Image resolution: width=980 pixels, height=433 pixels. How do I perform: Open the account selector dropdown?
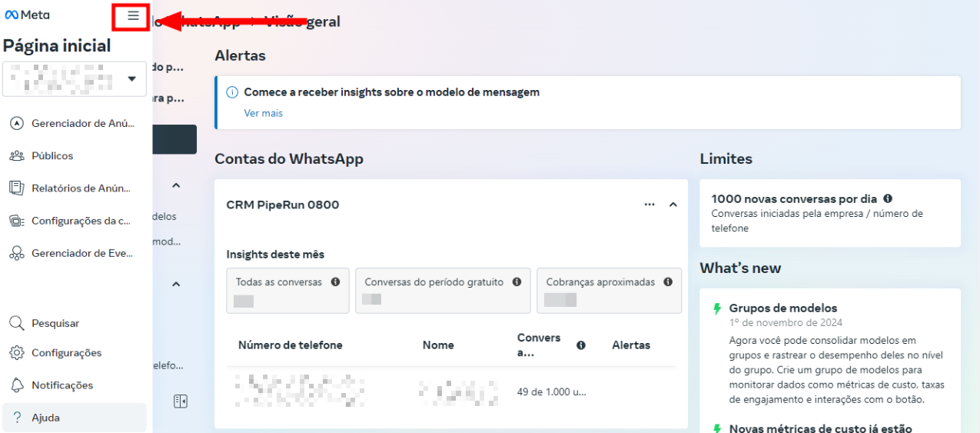pos(131,79)
